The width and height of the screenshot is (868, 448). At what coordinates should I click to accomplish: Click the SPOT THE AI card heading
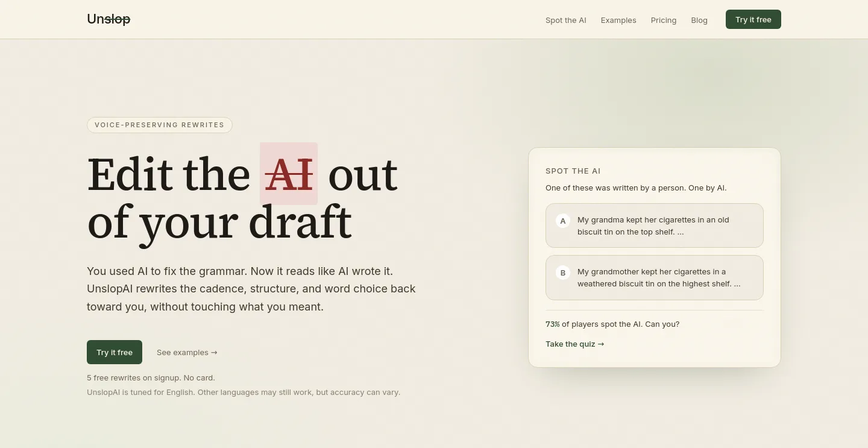click(x=573, y=171)
